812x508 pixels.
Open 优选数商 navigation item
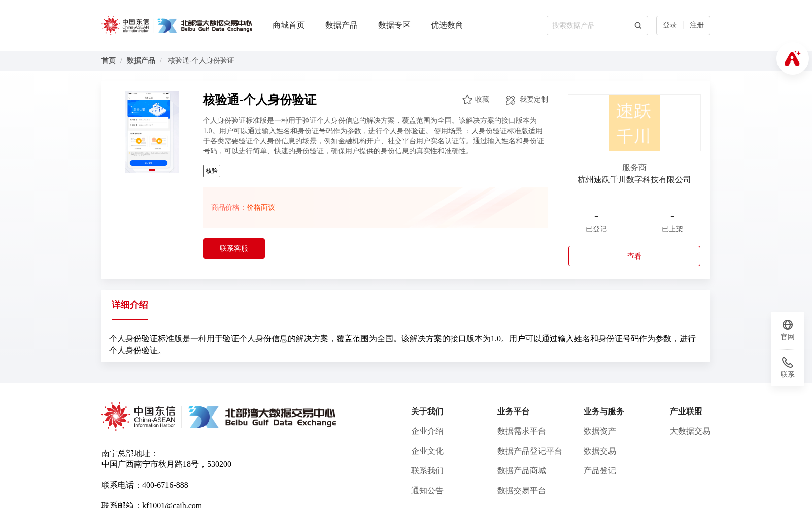coord(447,25)
